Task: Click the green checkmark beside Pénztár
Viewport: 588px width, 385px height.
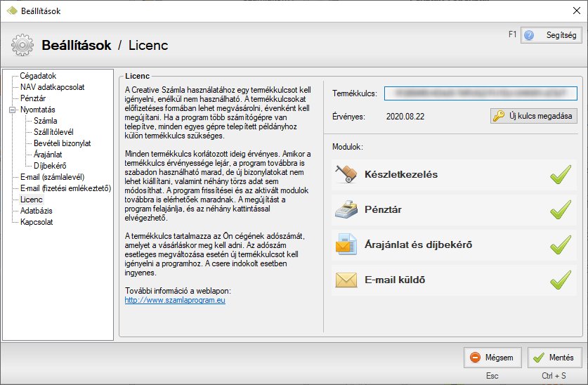Action: tap(561, 209)
